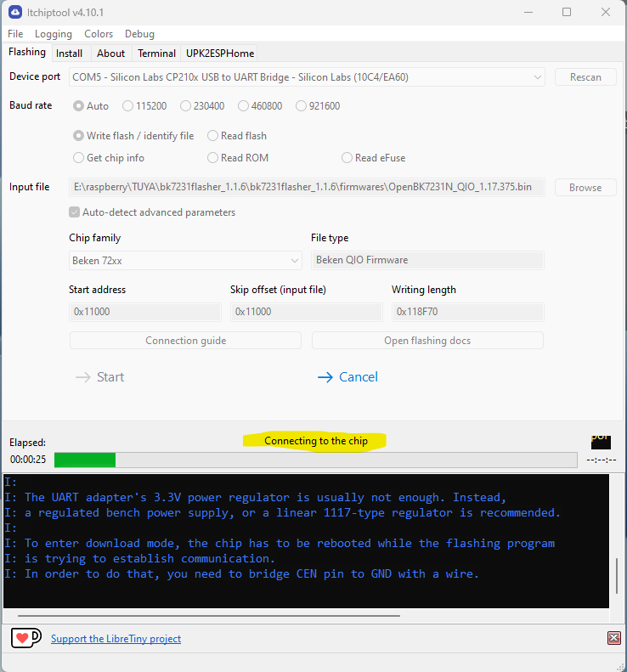Minimize the ltchiptool window
627x672 pixels.
528,12
